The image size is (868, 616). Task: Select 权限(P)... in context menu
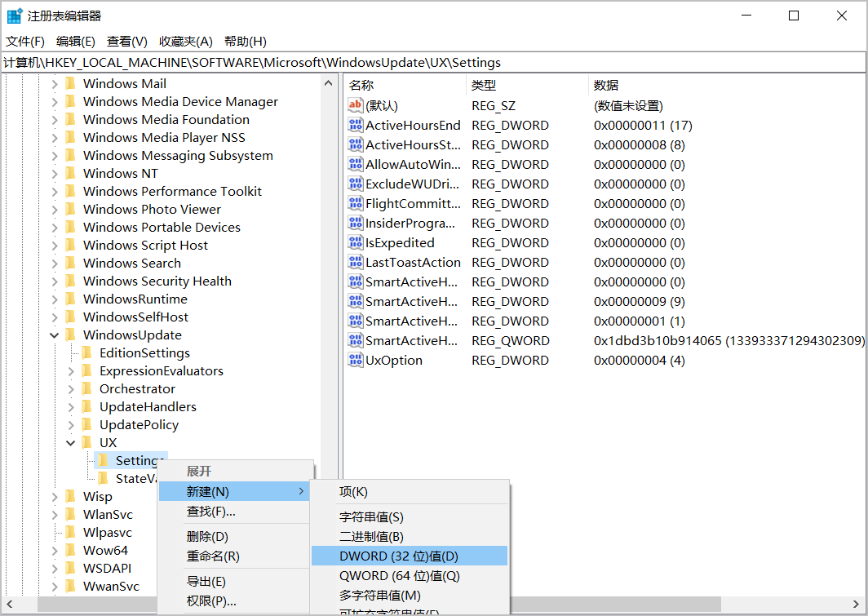pos(211,601)
